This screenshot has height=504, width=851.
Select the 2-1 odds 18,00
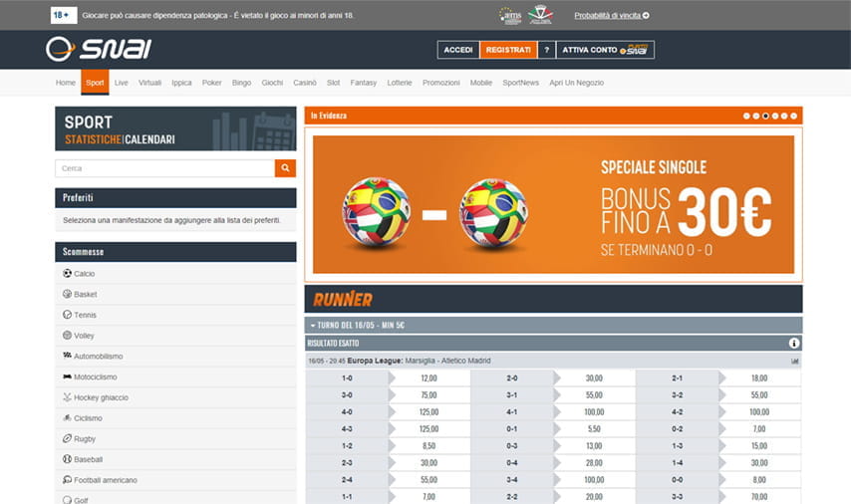click(759, 378)
